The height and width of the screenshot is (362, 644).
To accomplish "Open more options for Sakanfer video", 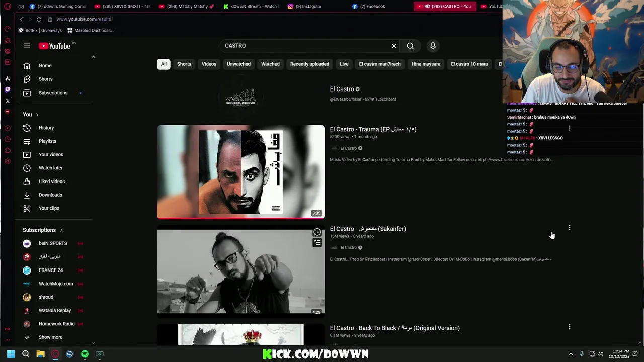I will point(569,228).
